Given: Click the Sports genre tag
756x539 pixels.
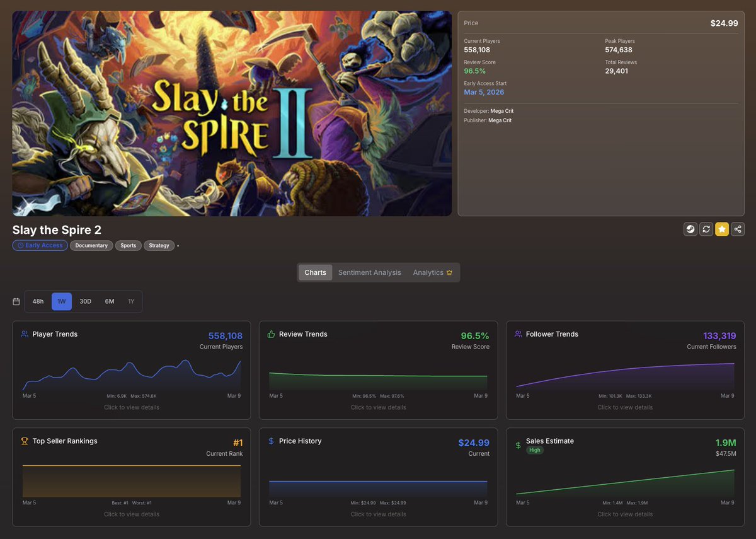Looking at the screenshot, I should pos(129,245).
